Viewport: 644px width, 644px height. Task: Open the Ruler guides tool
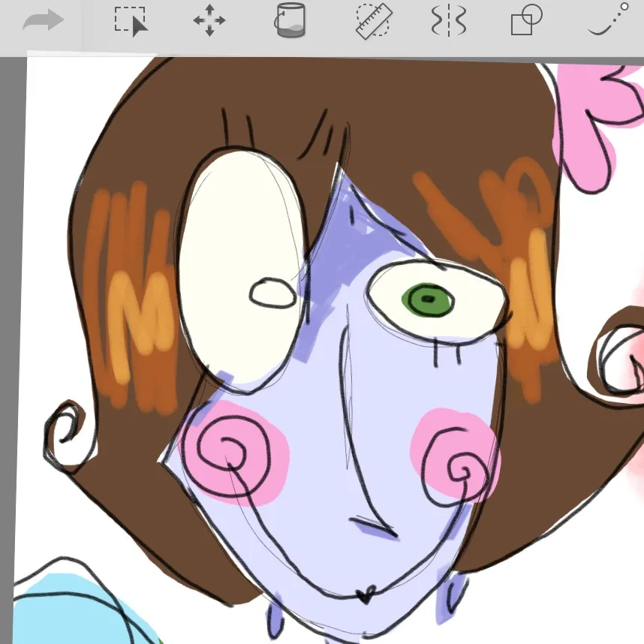click(374, 21)
